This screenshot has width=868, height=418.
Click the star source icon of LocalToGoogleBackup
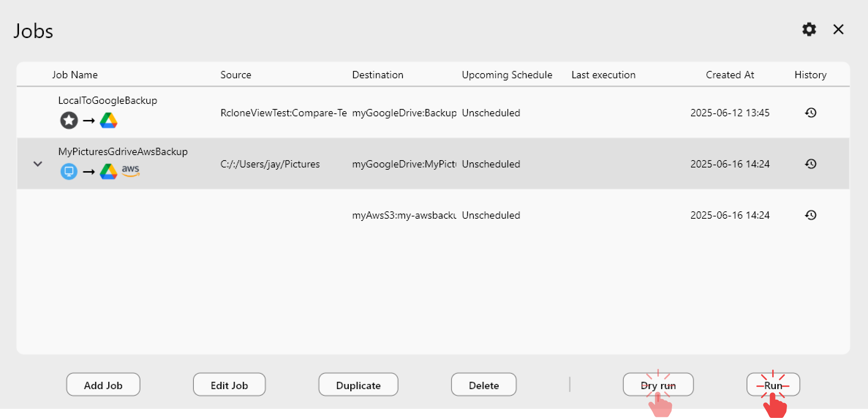68,120
